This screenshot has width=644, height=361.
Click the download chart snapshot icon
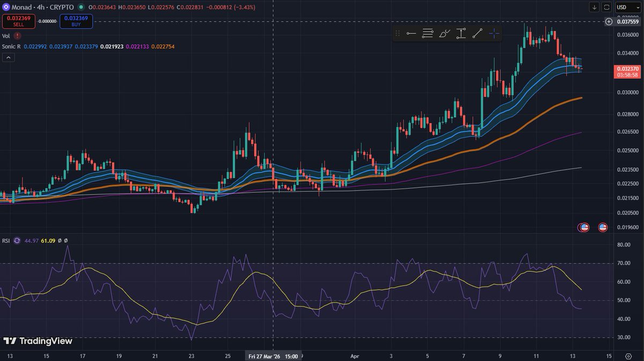(595, 7)
